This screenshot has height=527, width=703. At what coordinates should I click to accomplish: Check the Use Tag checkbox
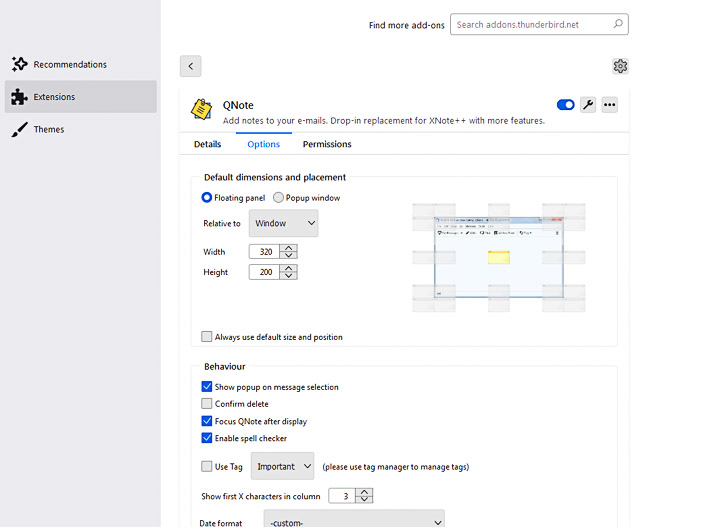coord(206,466)
